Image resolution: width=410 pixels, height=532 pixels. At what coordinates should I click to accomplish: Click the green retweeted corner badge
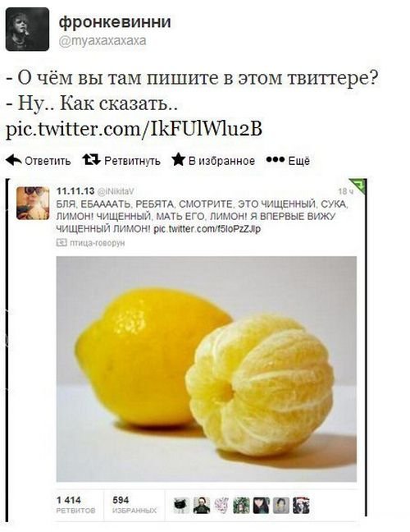[358, 185]
